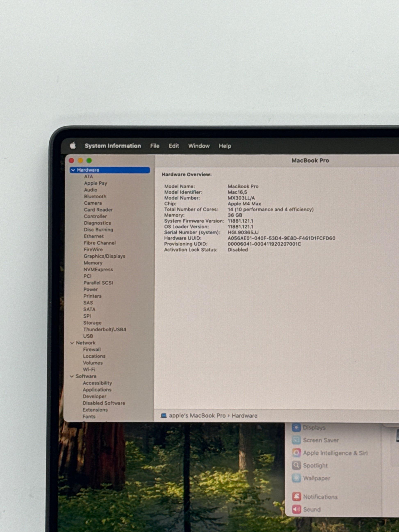Open the Notifications settings icon

point(296,497)
